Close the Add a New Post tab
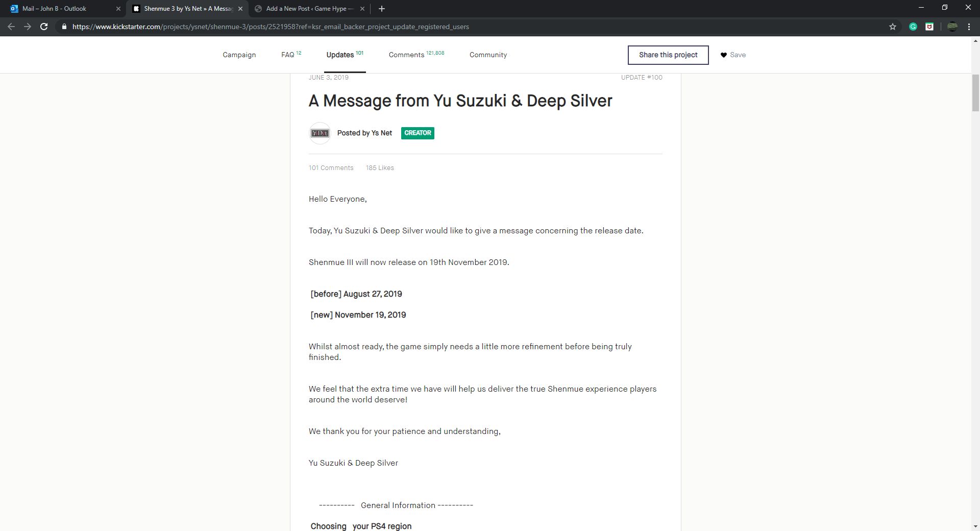The height and width of the screenshot is (531, 980). (x=362, y=9)
